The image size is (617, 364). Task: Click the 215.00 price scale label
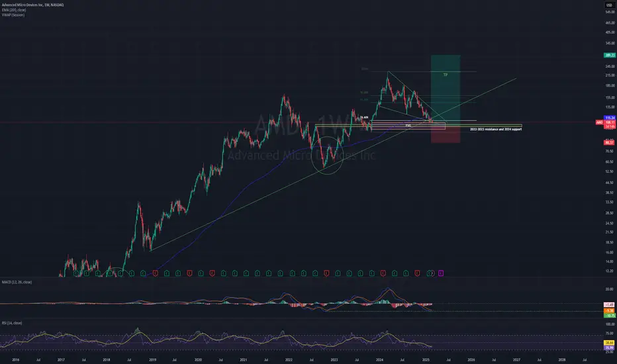[610, 75]
